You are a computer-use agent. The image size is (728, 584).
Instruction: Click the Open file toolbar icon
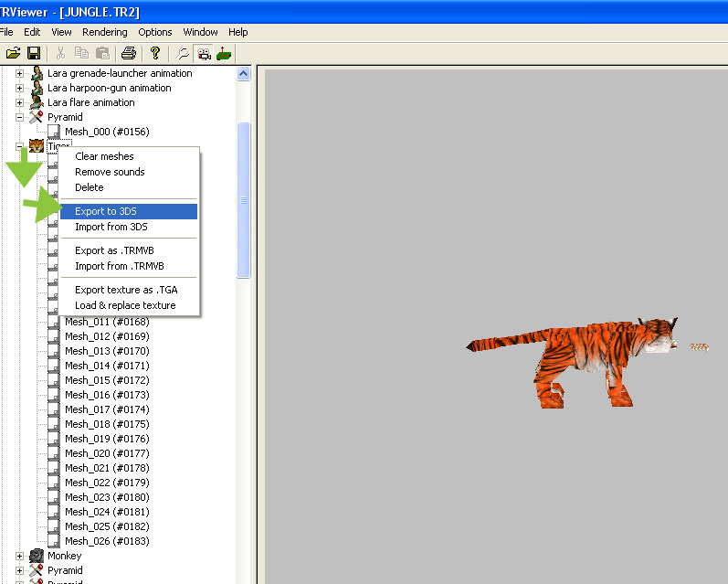click(13, 53)
